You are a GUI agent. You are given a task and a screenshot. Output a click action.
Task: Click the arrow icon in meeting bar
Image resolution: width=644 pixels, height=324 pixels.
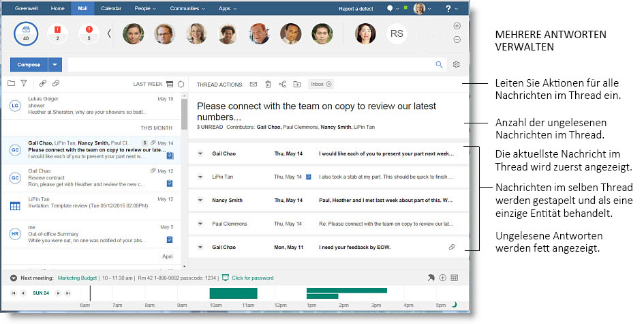(431, 278)
